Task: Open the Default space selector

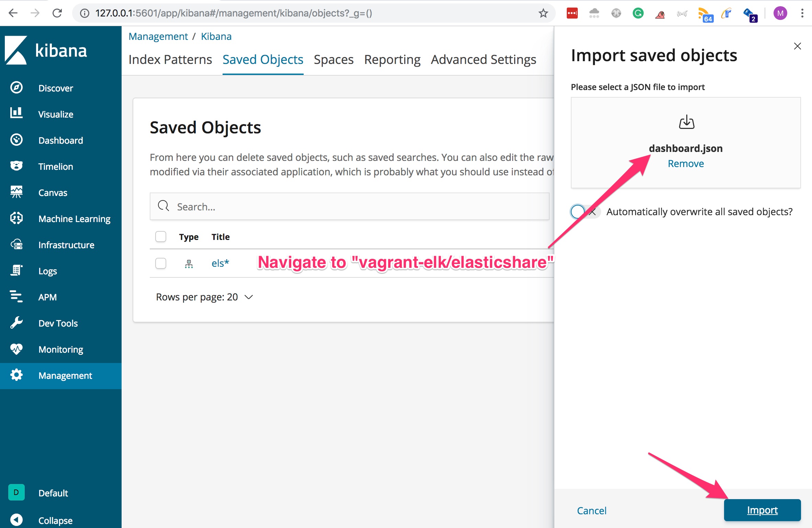Action: tap(16, 492)
